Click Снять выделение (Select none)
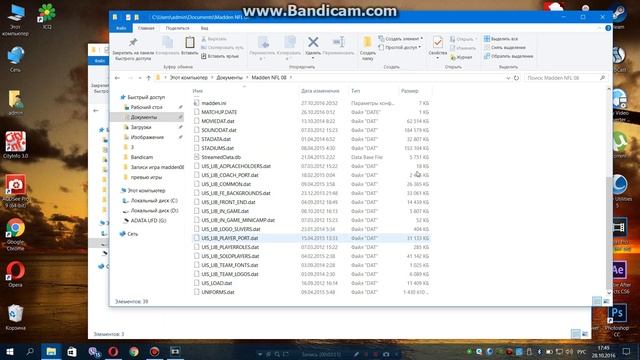Screen dimensions: 640x360 pos(504,47)
